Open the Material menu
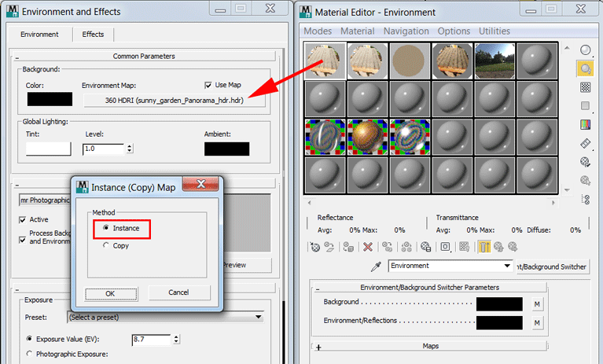 (357, 31)
